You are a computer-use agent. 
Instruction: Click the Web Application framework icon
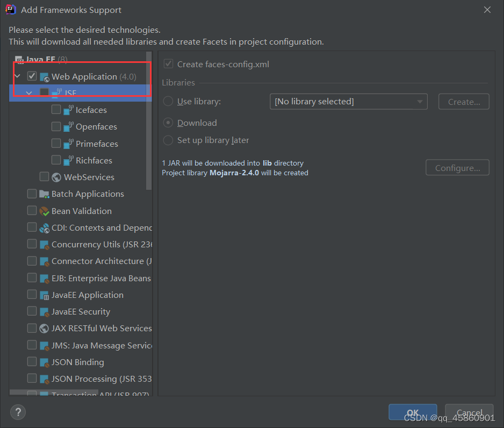(x=44, y=77)
